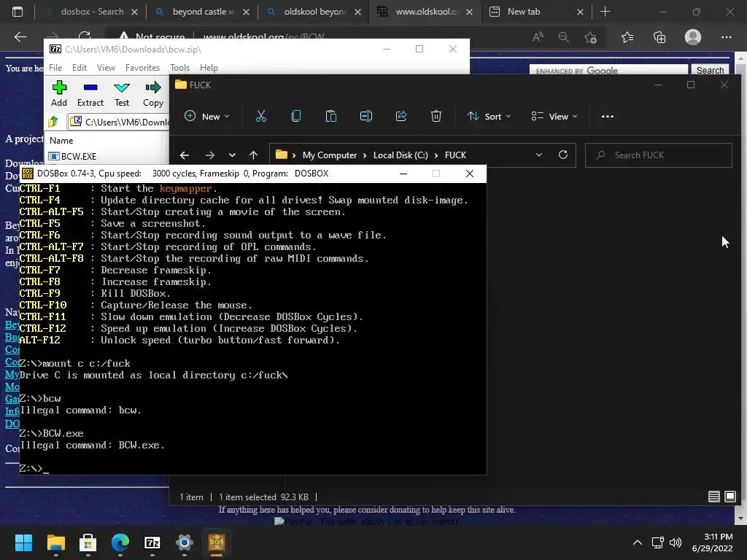Show hidden system tray icons
747x560 pixels.
(x=638, y=542)
